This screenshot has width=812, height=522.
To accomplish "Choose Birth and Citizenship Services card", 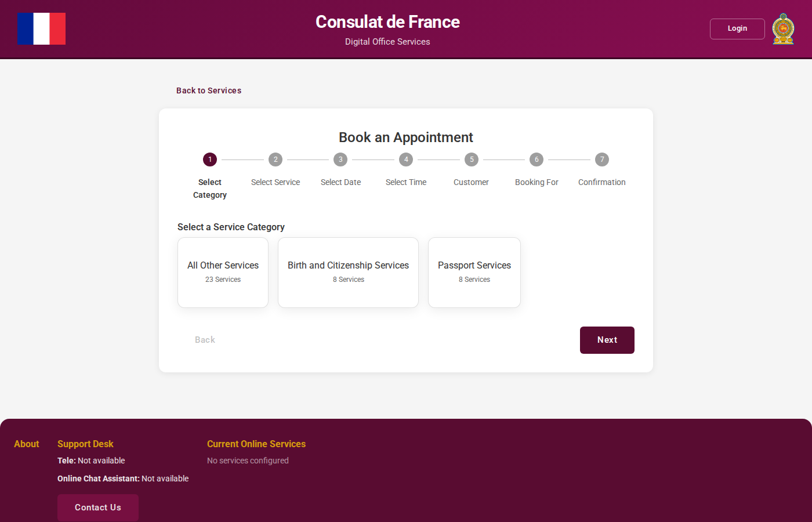I will (x=348, y=272).
